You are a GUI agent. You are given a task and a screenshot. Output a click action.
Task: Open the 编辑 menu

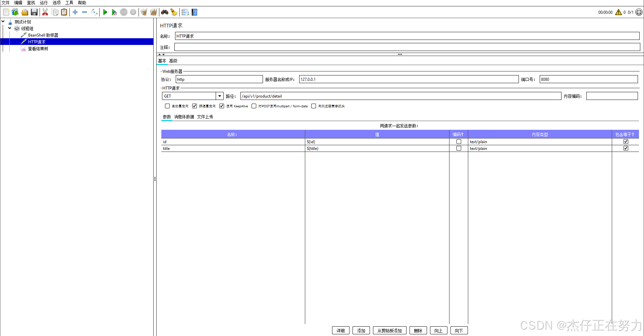point(18,3)
